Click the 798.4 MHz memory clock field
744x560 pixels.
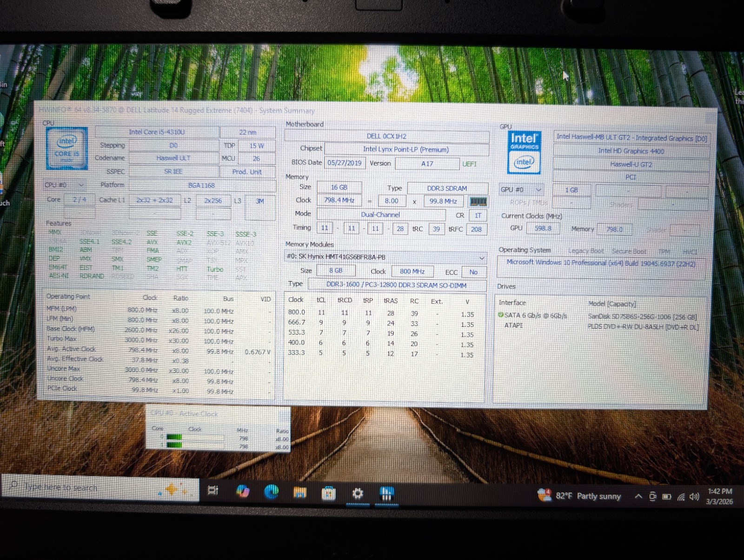pos(339,200)
